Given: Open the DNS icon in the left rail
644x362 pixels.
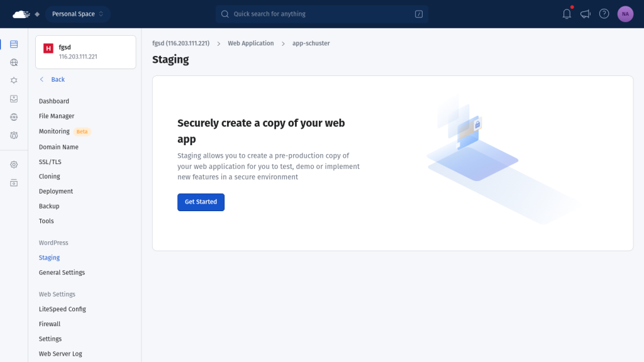Looking at the screenshot, I should [14, 117].
